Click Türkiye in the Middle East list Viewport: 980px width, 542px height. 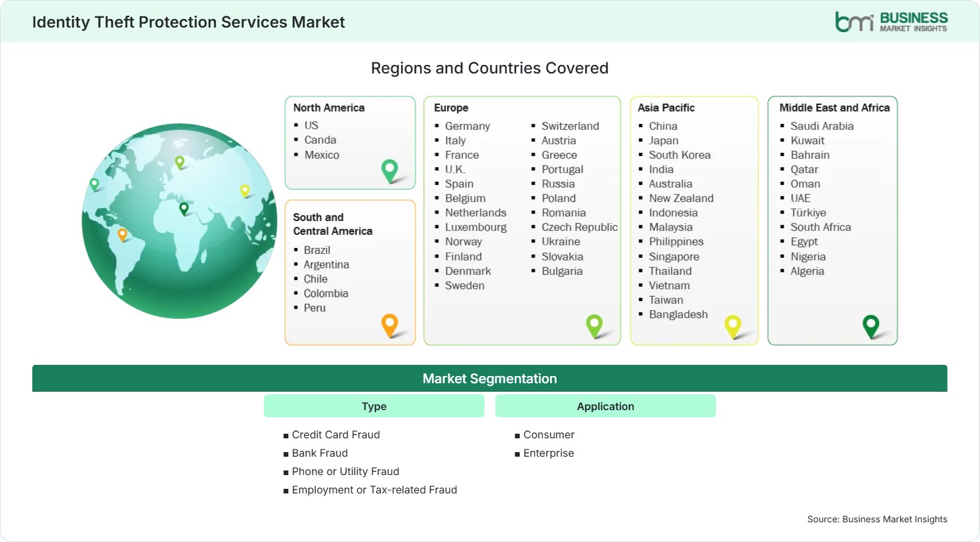[808, 213]
